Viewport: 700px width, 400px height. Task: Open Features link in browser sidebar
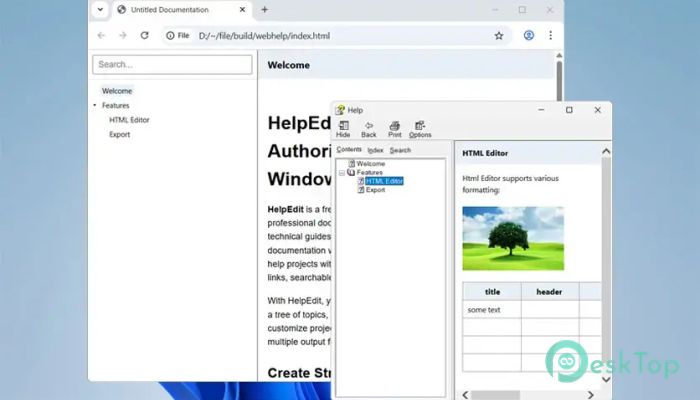pyautogui.click(x=116, y=105)
